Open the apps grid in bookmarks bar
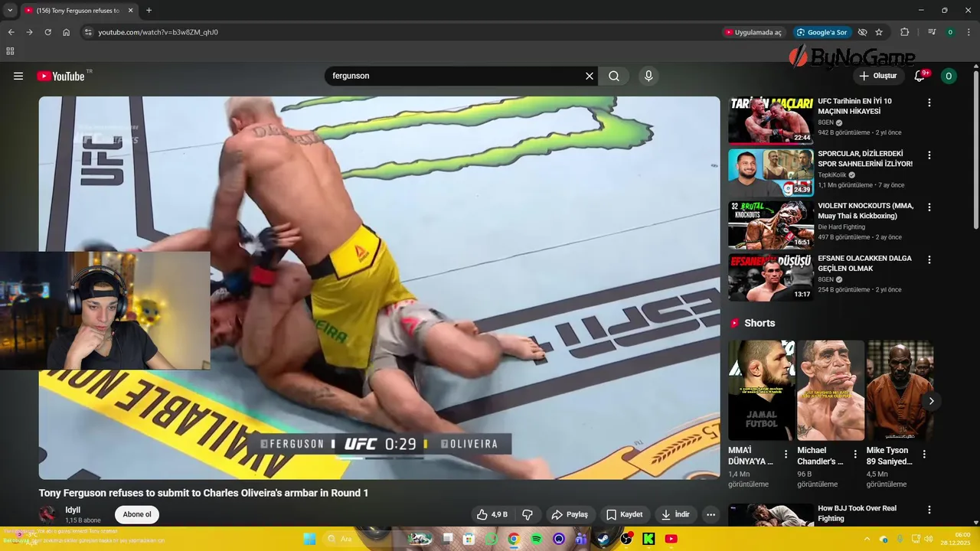The width and height of the screenshot is (980, 551). click(10, 51)
